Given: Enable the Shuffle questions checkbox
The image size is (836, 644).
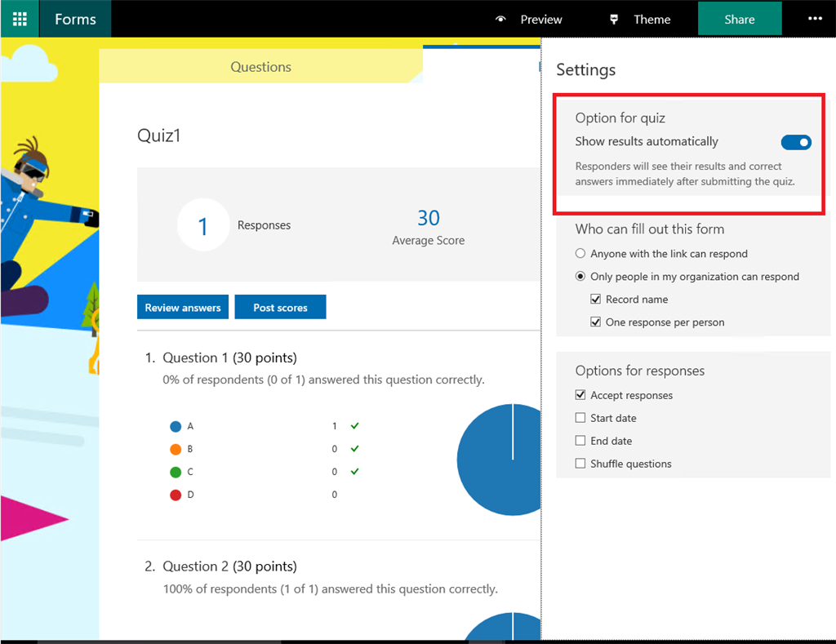Looking at the screenshot, I should [580, 464].
